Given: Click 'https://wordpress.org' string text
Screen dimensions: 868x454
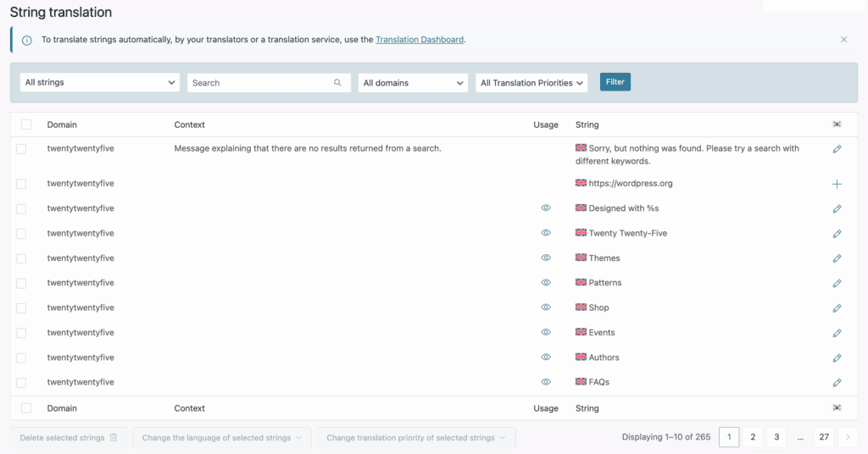Looking at the screenshot, I should 631,184.
